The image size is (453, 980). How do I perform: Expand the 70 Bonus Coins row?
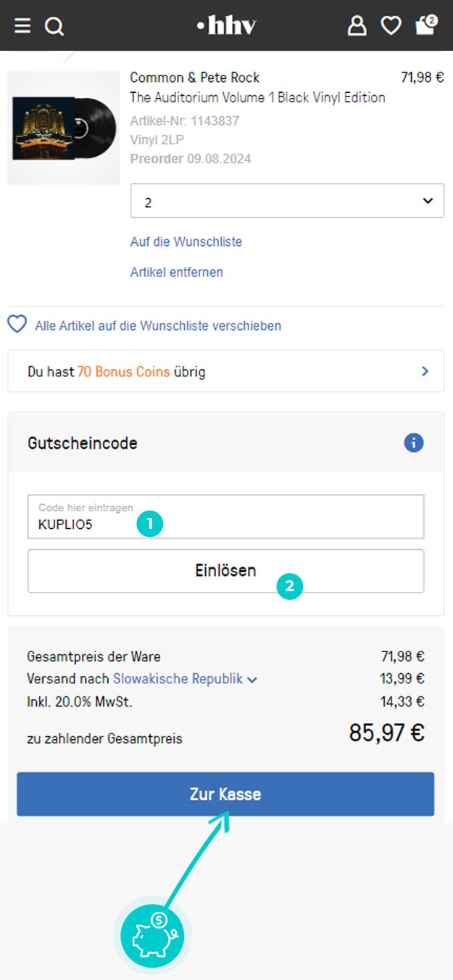pyautogui.click(x=226, y=371)
